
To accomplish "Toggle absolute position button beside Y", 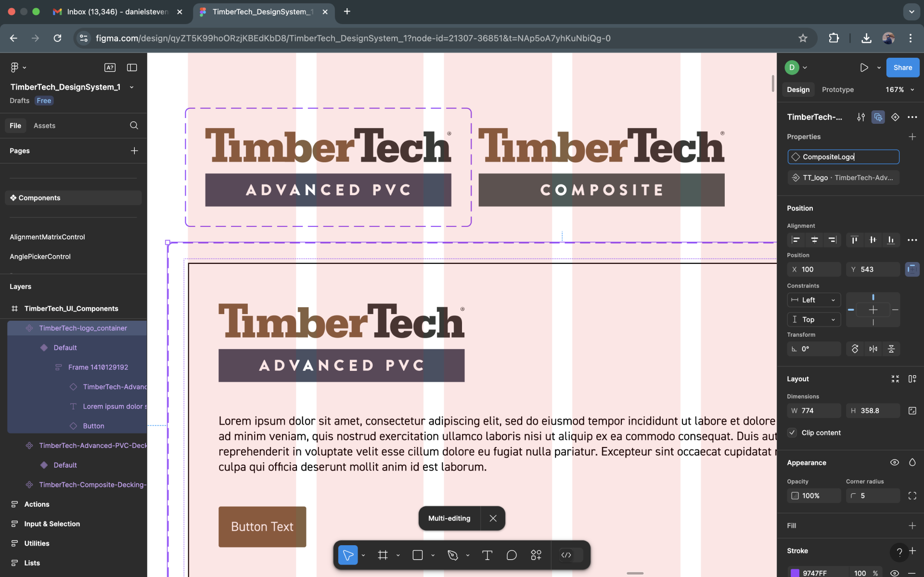I will pos(912,269).
